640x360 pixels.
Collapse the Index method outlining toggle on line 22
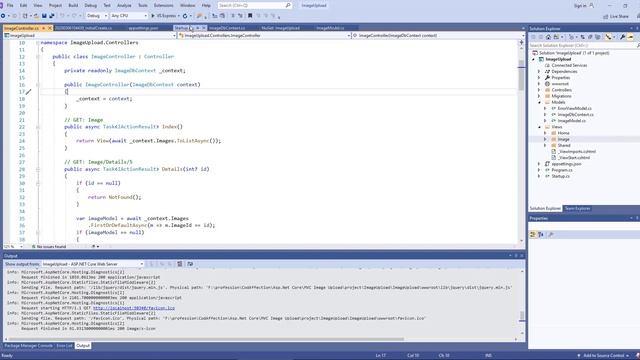(x=38, y=127)
